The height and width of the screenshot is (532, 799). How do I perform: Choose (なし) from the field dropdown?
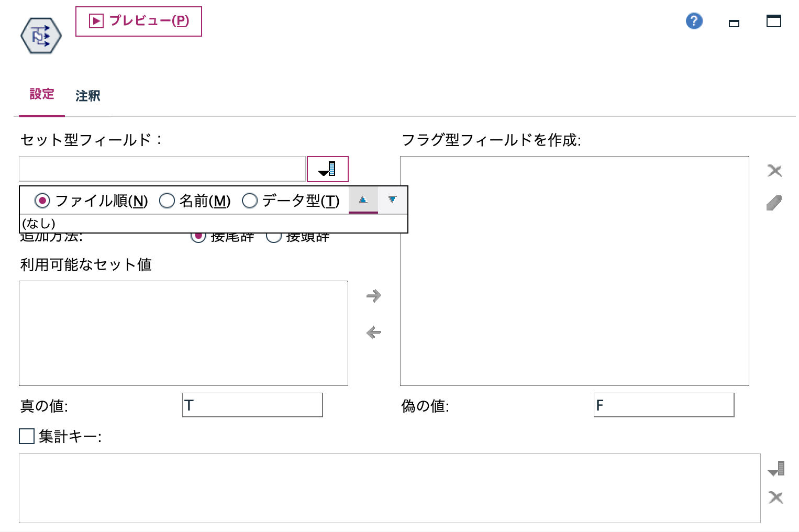pyautogui.click(x=37, y=224)
